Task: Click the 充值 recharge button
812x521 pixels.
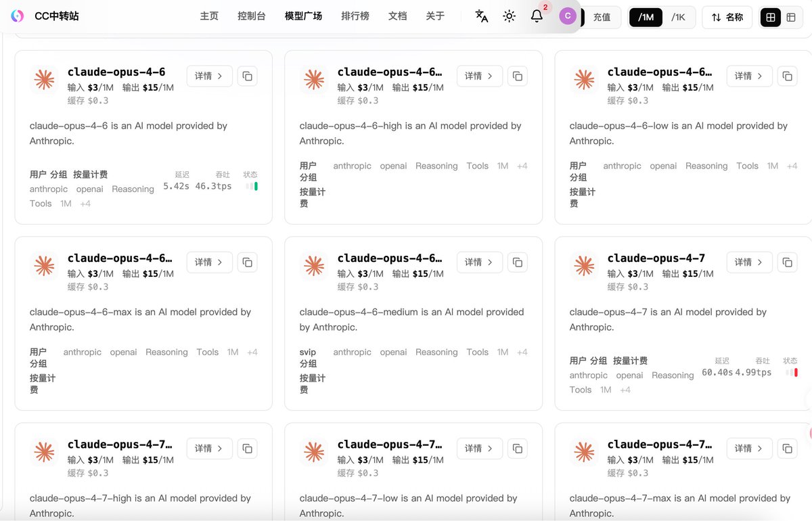Action: coord(602,17)
